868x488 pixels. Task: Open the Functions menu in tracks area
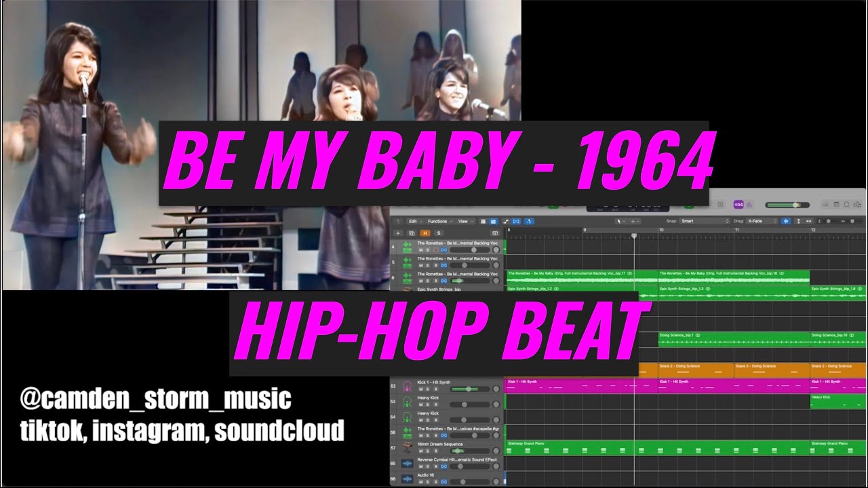[x=439, y=221]
